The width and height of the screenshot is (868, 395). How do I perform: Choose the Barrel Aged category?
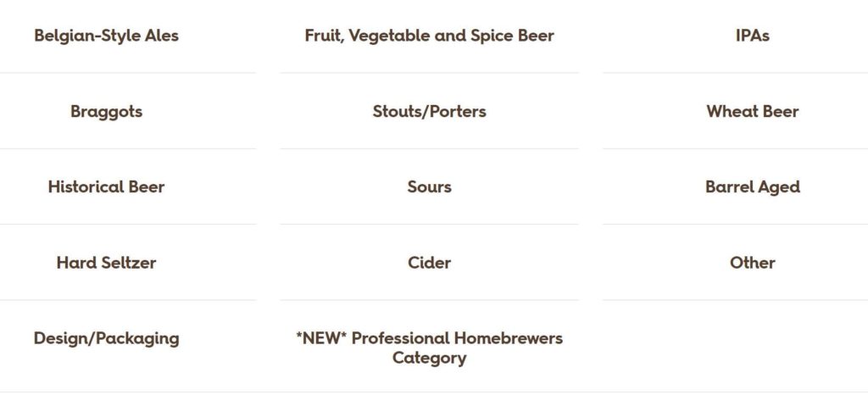pyautogui.click(x=753, y=187)
